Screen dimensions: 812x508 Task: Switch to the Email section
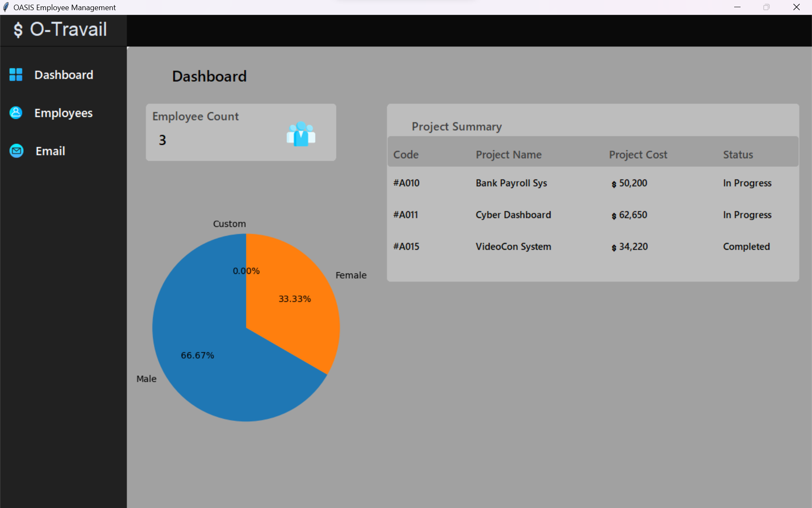pyautogui.click(x=50, y=151)
